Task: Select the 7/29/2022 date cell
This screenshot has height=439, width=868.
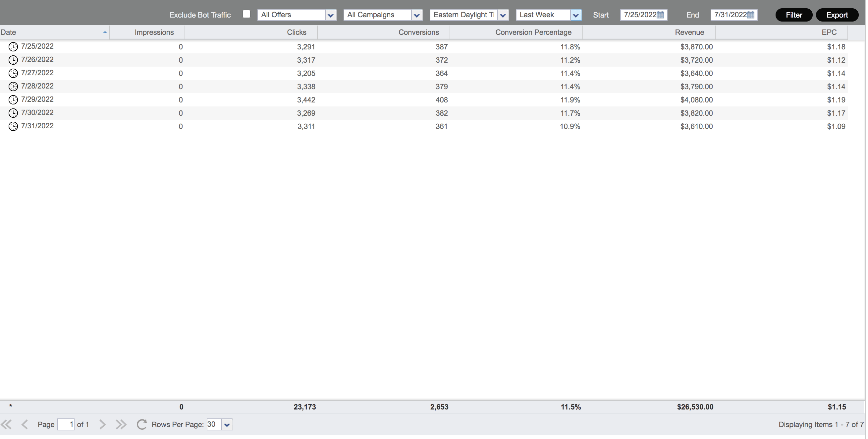Action: [37, 99]
